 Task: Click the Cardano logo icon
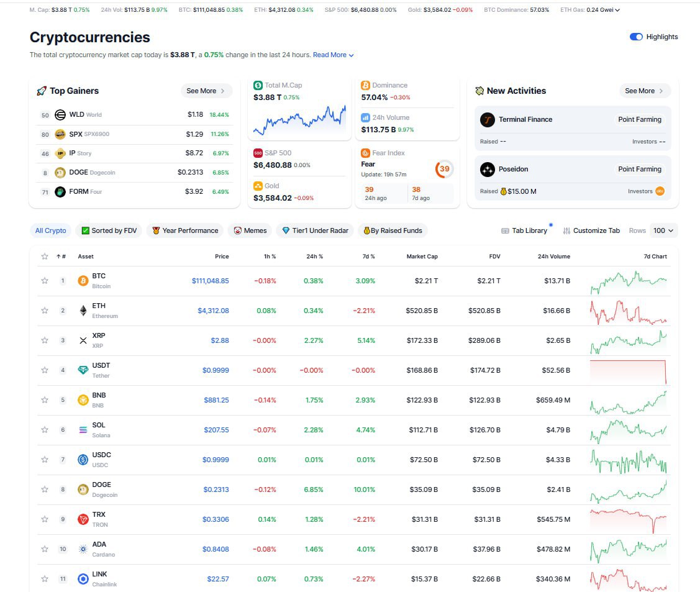[83, 549]
